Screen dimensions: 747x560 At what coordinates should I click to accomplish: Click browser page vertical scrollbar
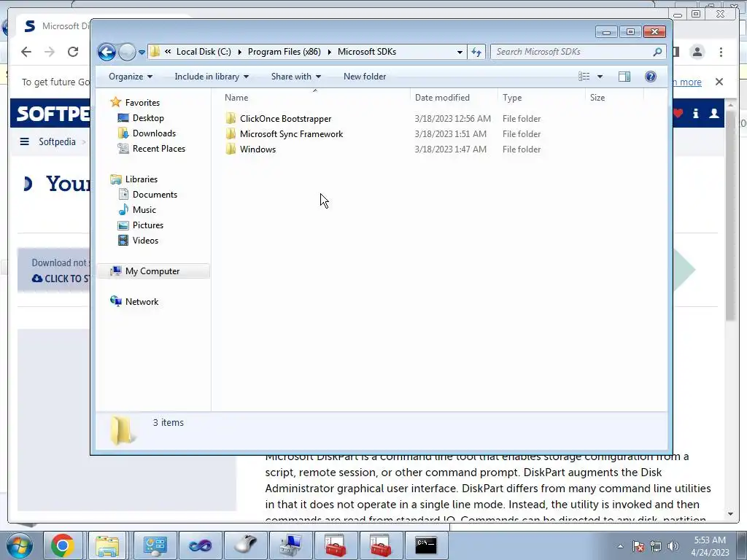pos(730,214)
